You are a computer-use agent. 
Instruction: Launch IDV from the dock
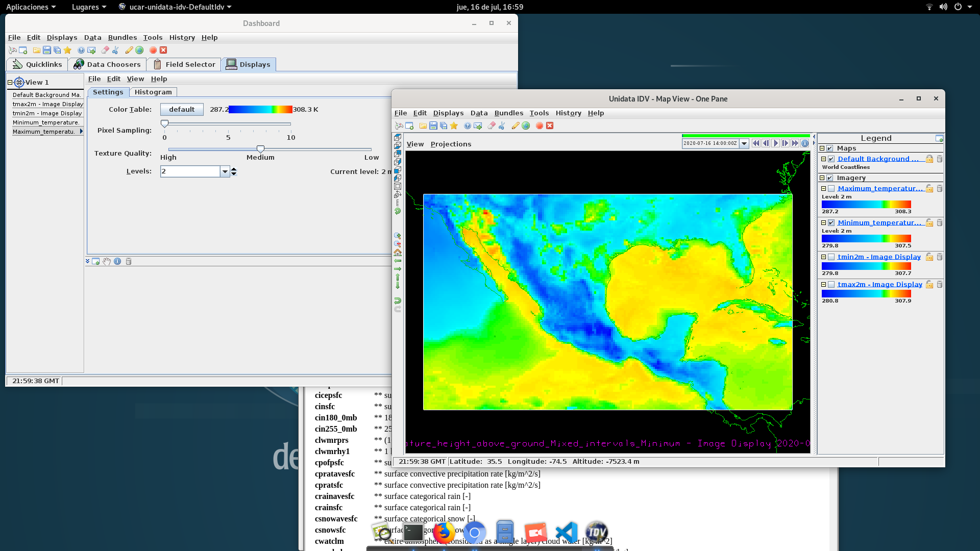(x=596, y=533)
